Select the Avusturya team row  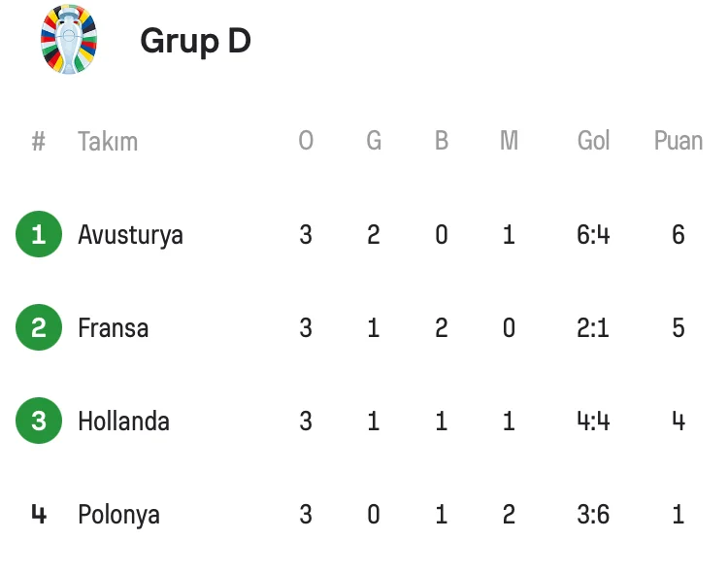click(130, 235)
